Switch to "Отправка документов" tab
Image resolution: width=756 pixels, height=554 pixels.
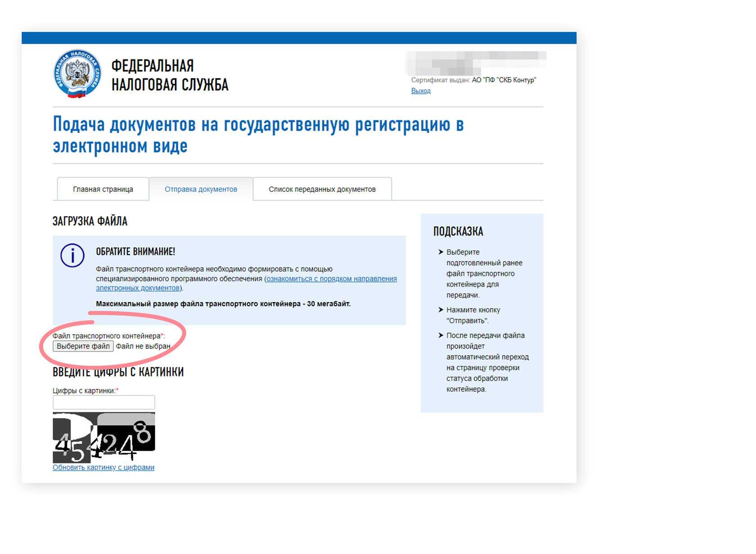pos(201,189)
